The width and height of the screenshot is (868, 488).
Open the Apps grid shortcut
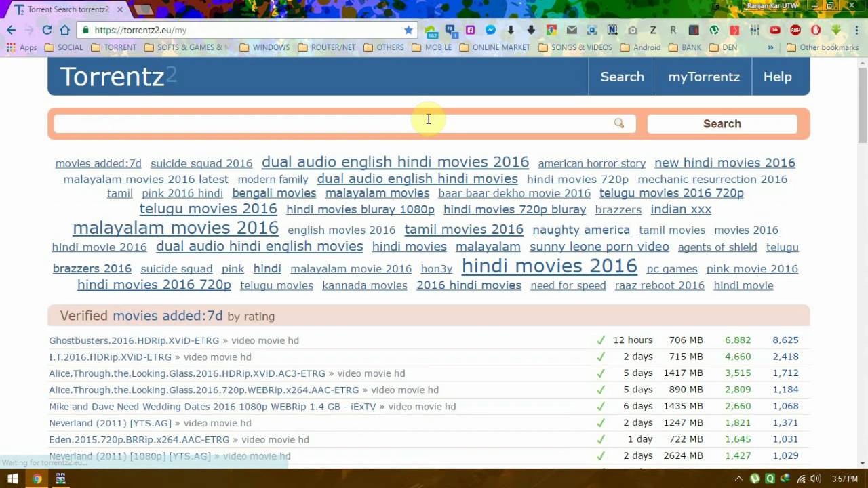(x=22, y=47)
